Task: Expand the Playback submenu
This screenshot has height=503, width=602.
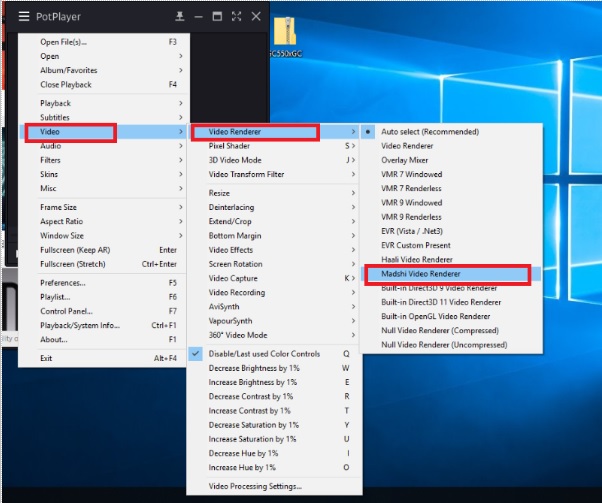Action: 104,103
